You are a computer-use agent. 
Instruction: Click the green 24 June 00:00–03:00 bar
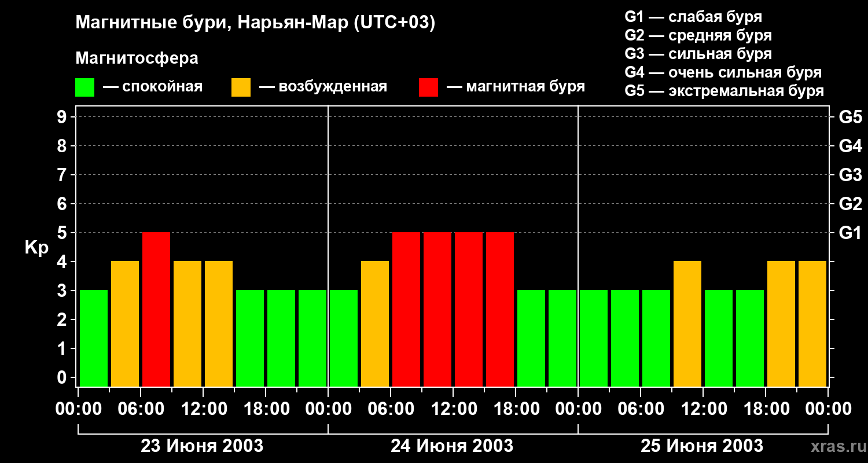344,338
